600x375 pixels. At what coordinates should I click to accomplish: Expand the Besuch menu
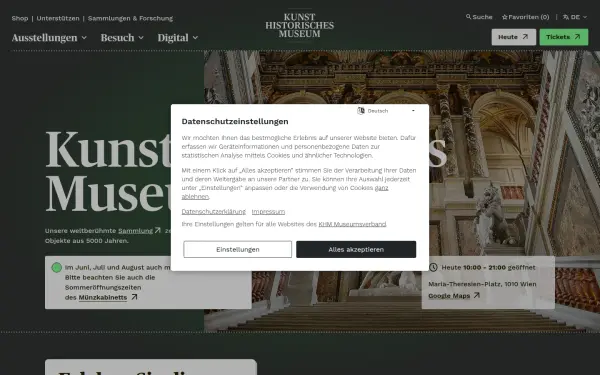[122, 38]
